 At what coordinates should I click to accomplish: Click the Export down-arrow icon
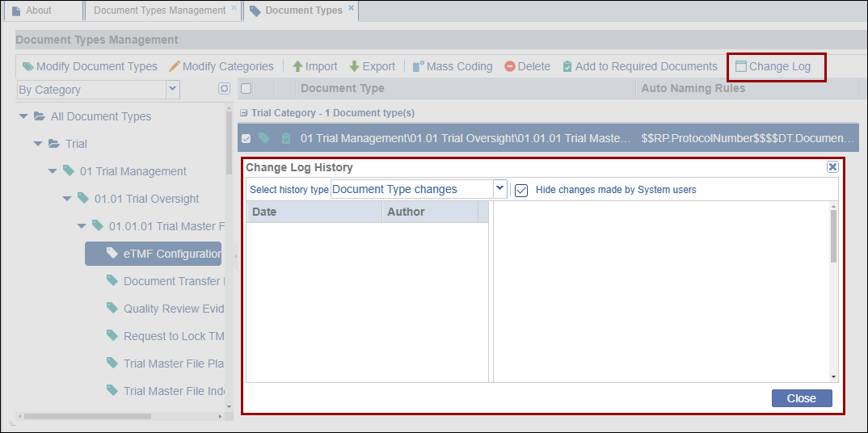354,67
